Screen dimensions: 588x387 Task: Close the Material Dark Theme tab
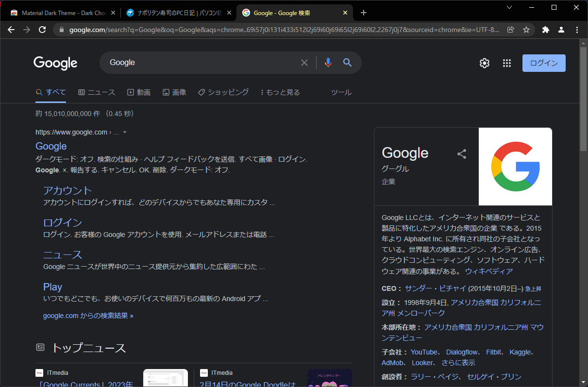pos(113,13)
